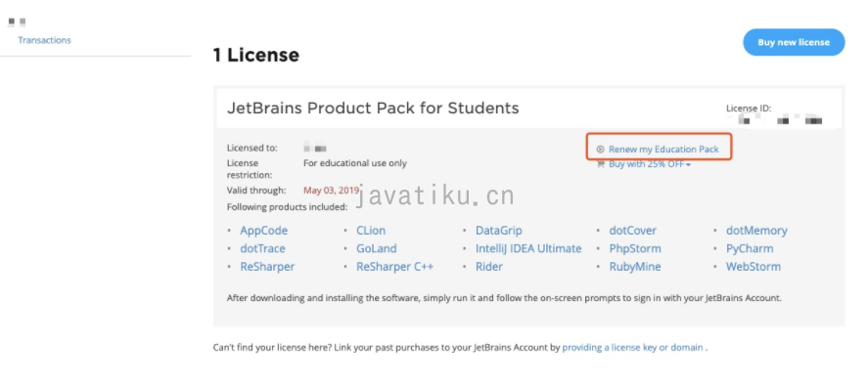Click the dotTrace product link
This screenshot has height=390, width=868.
(262, 249)
